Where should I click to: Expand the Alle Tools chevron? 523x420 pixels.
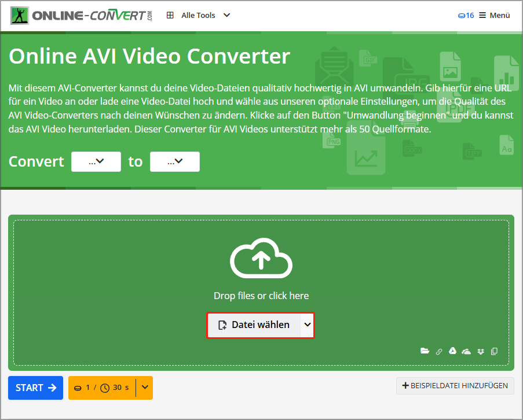[x=227, y=15]
